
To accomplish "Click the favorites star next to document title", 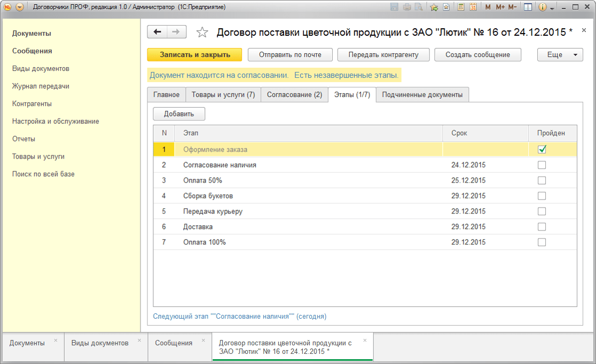I will pyautogui.click(x=202, y=33).
